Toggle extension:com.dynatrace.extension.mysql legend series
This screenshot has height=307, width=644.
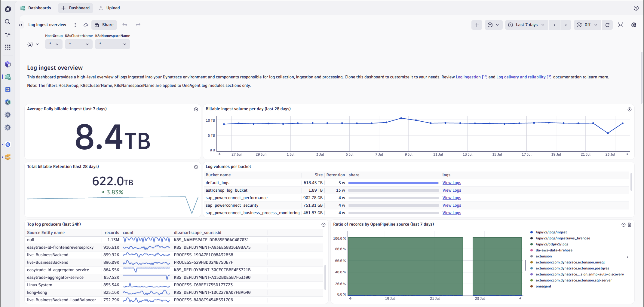[567, 262]
